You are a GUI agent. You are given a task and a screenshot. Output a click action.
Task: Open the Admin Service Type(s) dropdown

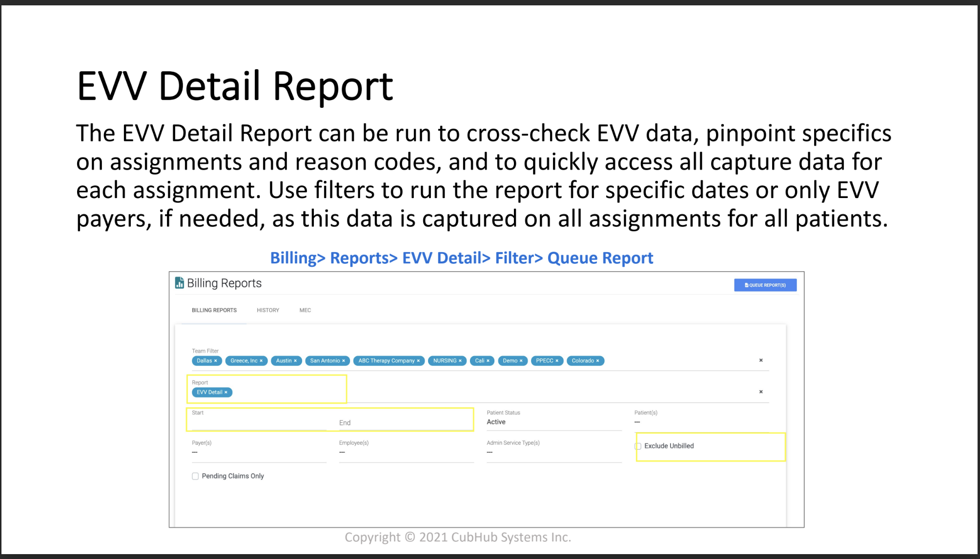point(554,450)
